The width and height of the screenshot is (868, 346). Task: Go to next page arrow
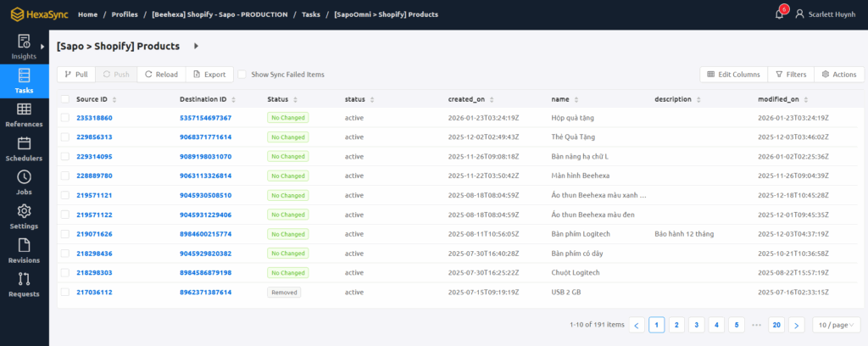tap(796, 325)
